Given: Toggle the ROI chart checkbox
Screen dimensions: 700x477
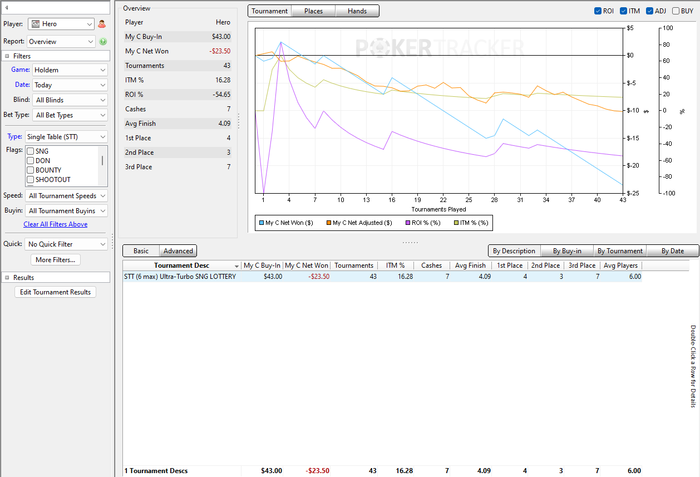Looking at the screenshot, I should [x=598, y=11].
